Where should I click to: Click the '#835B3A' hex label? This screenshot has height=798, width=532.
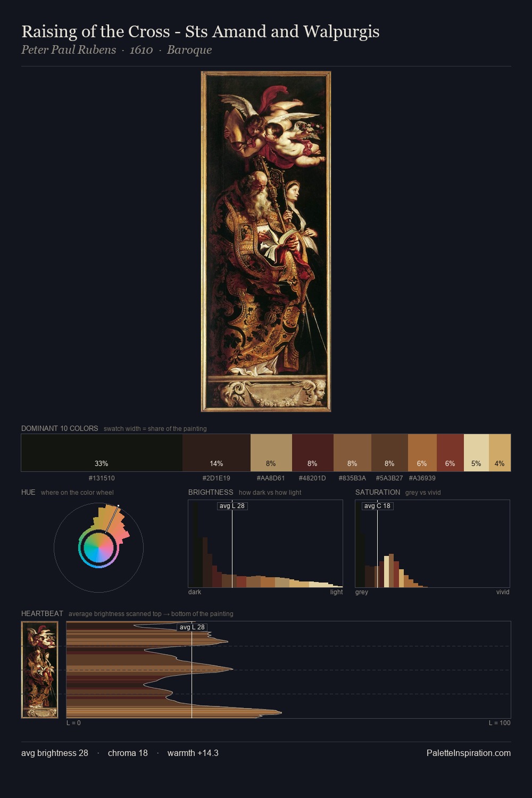pos(352,478)
